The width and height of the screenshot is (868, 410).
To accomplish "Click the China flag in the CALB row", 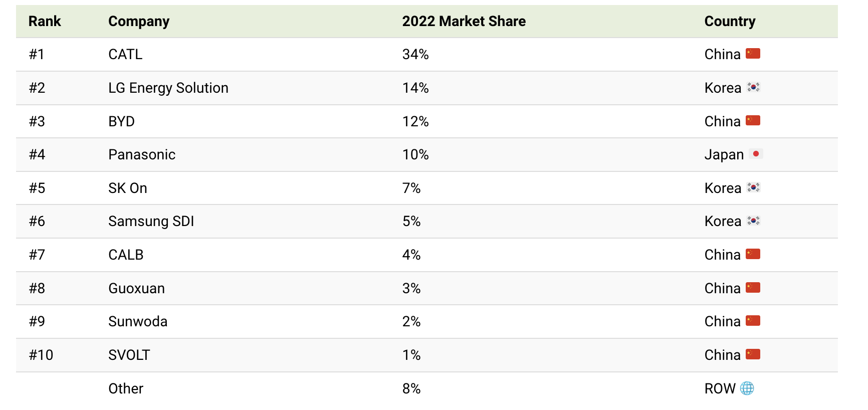I will tap(753, 254).
